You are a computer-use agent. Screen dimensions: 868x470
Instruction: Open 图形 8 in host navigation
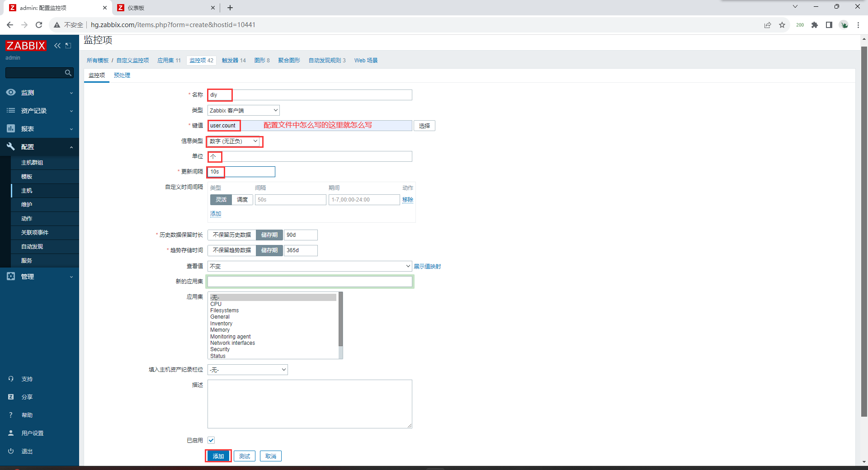pos(262,61)
